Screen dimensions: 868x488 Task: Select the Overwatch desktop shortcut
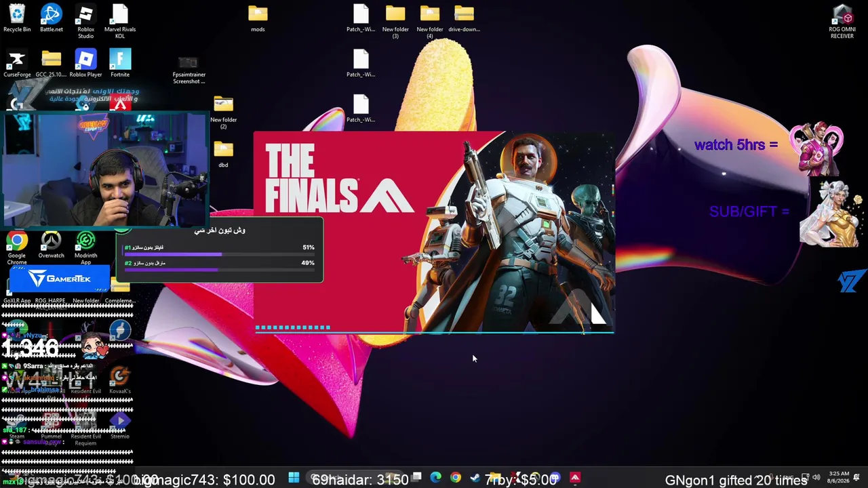pos(52,245)
